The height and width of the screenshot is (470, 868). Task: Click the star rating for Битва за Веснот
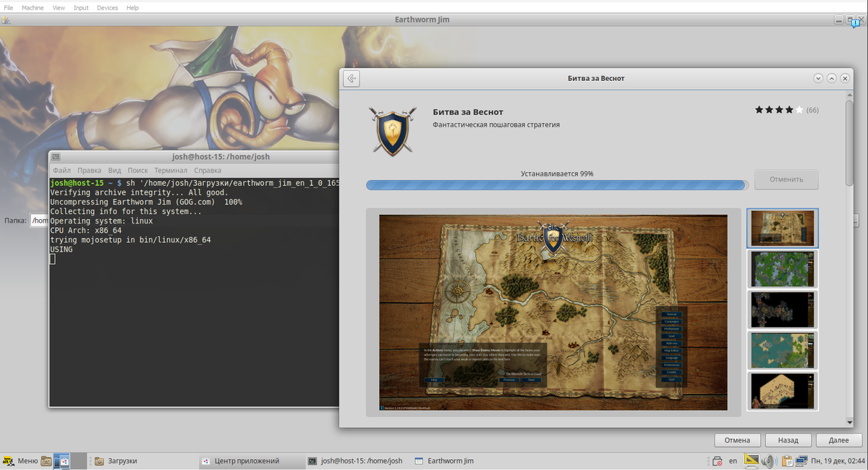click(x=779, y=110)
